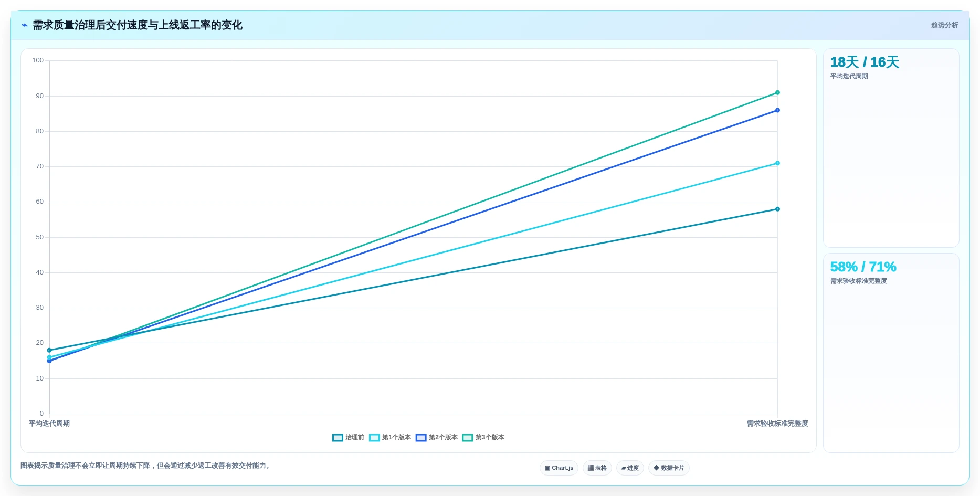Click the 平均迭代周期 x-axis label
The image size is (980, 496).
(49, 424)
